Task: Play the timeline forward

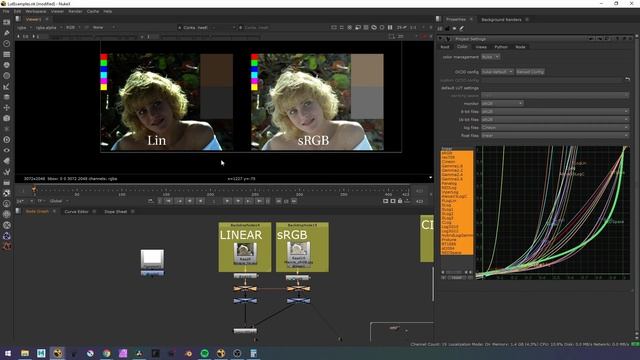Action: (x=227, y=201)
